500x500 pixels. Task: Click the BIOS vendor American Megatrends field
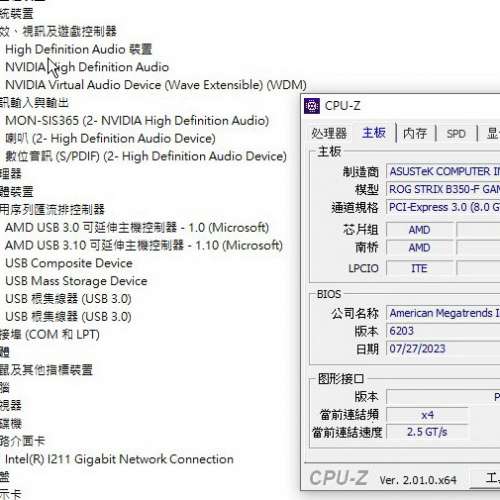pos(443,313)
